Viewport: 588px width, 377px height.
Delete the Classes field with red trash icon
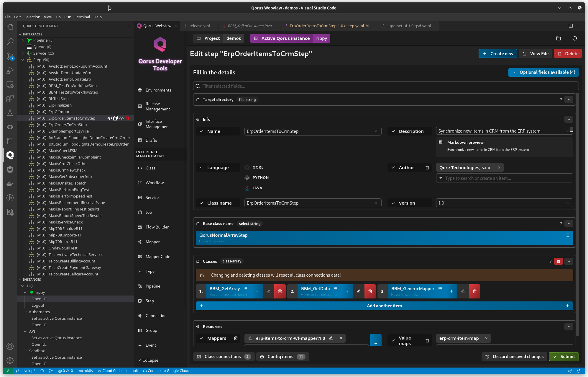tap(559, 261)
